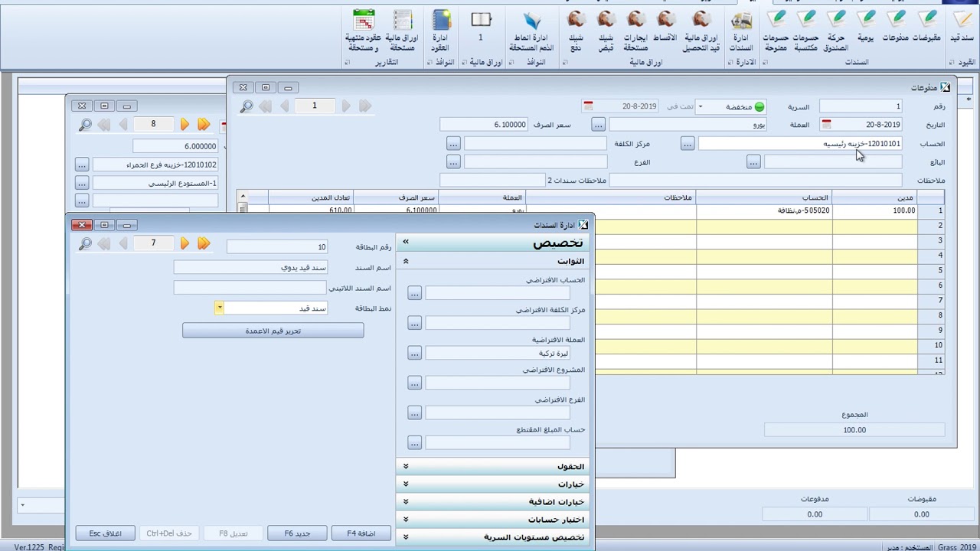Browse currency ellipsis next to يورو field
The image size is (980, 551).
(x=598, y=125)
